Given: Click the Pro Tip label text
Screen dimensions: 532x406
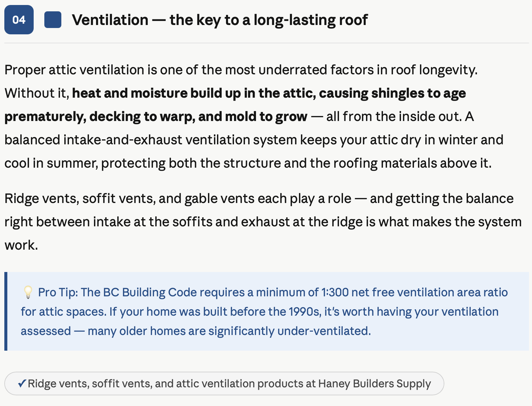Looking at the screenshot, I should tap(58, 292).
